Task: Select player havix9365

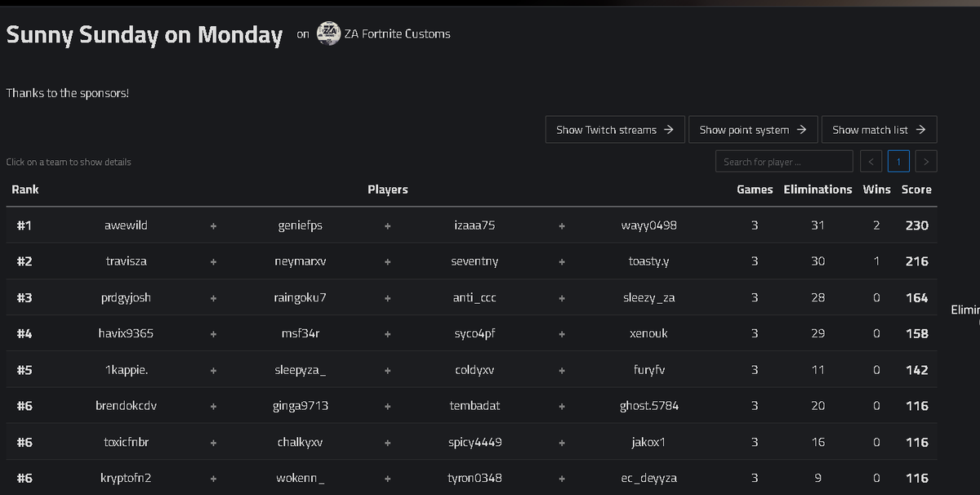Action: 127,333
